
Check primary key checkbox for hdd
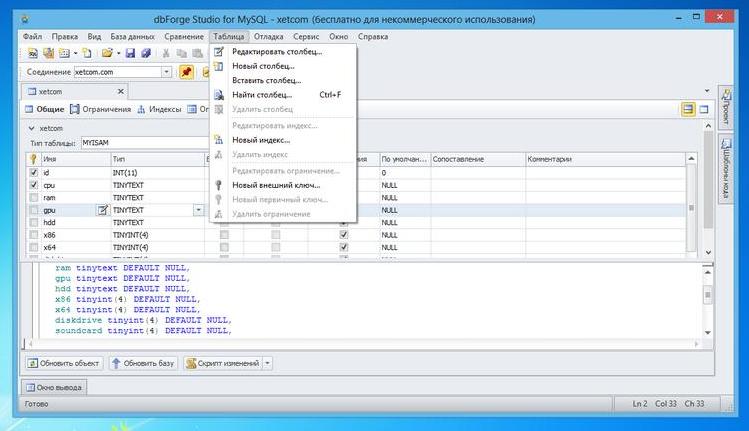pos(33,222)
